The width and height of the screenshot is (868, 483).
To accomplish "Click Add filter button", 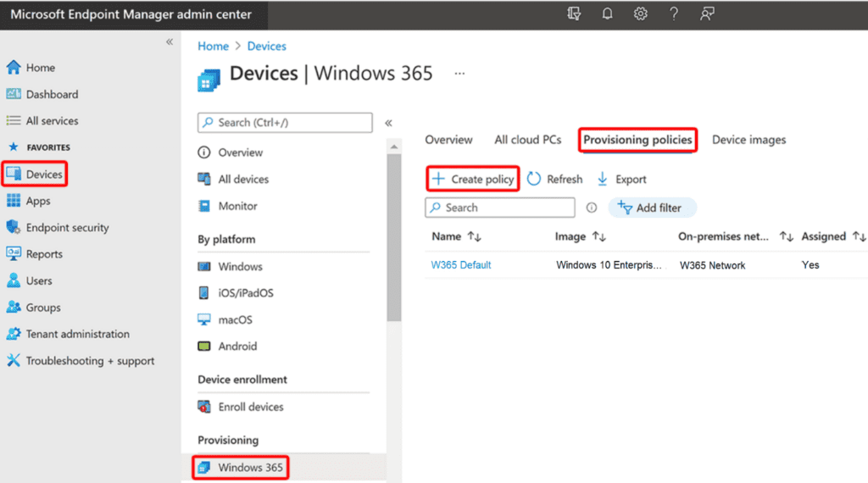I will (x=652, y=208).
